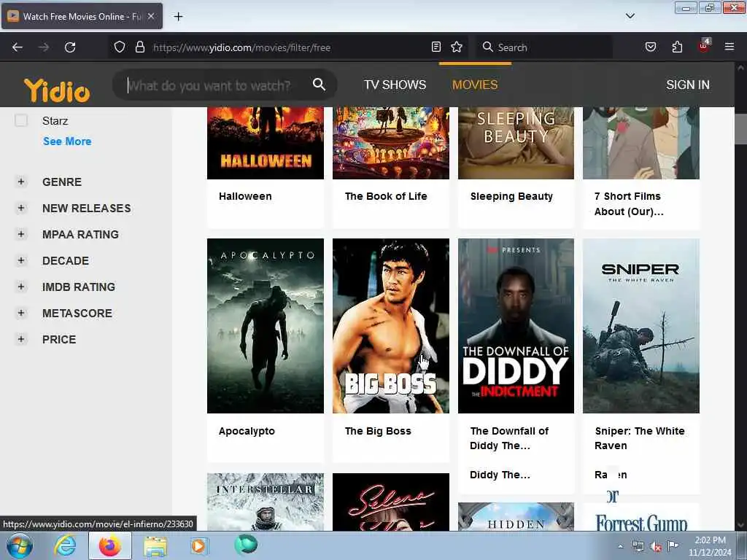
Task: Expand the DECADE filter section
Action: pos(21,260)
